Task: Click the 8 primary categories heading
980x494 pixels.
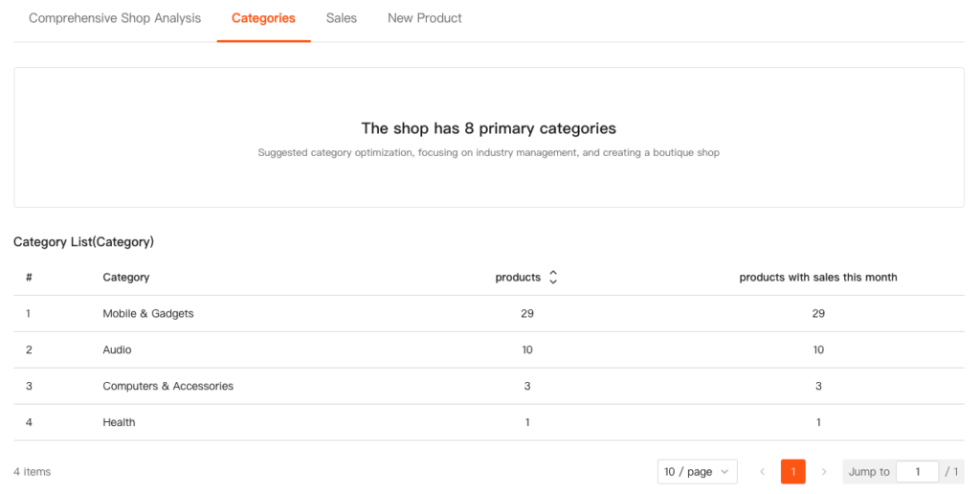Action: [x=488, y=128]
